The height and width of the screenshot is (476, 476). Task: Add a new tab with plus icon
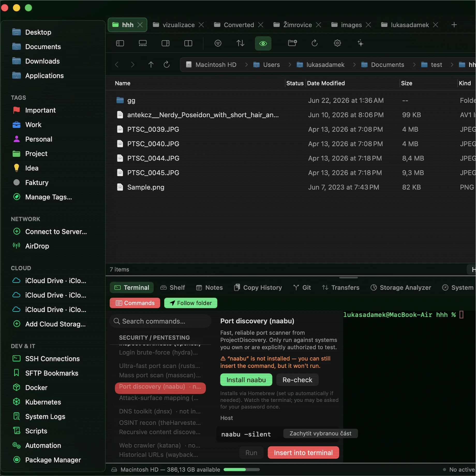(x=454, y=25)
